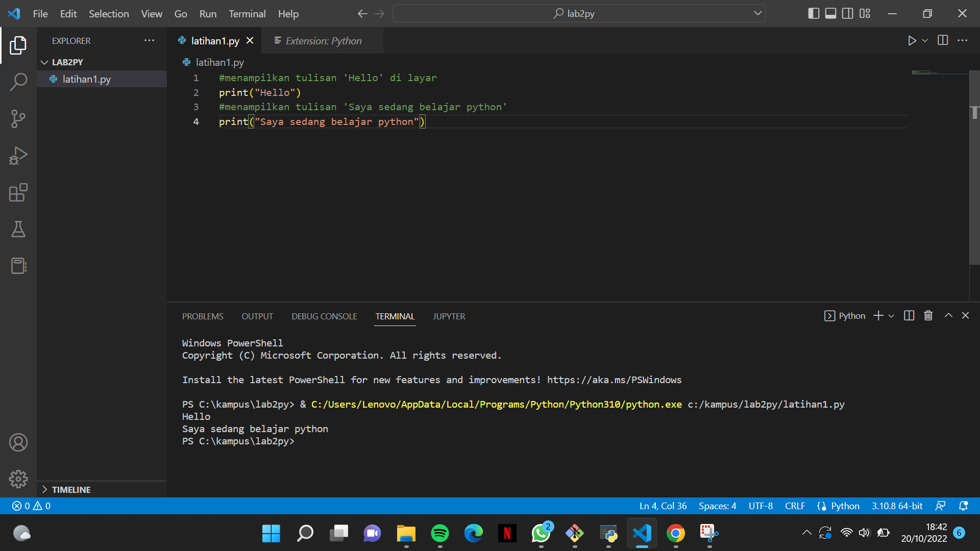
Task: Open the Testing view beaker icon
Action: [x=18, y=229]
